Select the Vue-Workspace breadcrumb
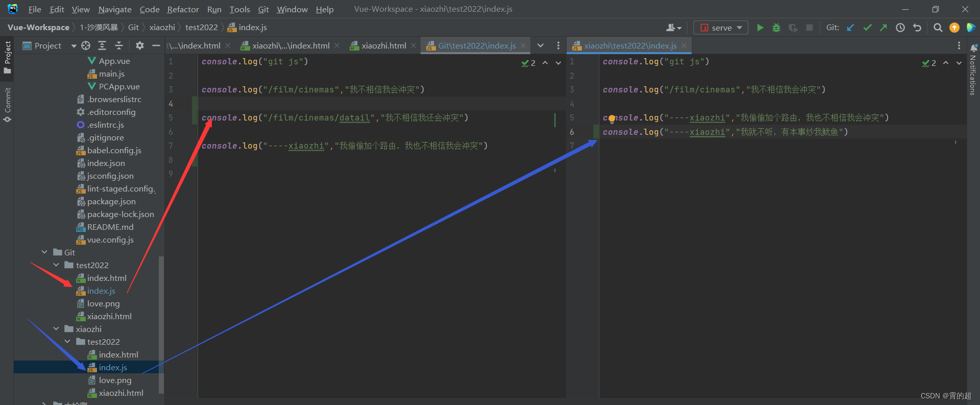This screenshot has width=980, height=405. click(38, 28)
